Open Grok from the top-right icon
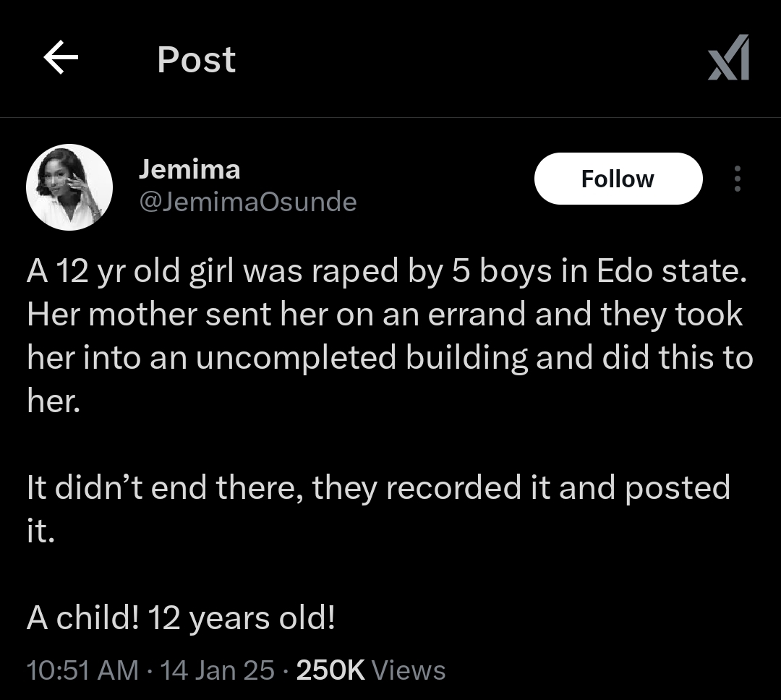This screenshot has height=700, width=781. [728, 58]
